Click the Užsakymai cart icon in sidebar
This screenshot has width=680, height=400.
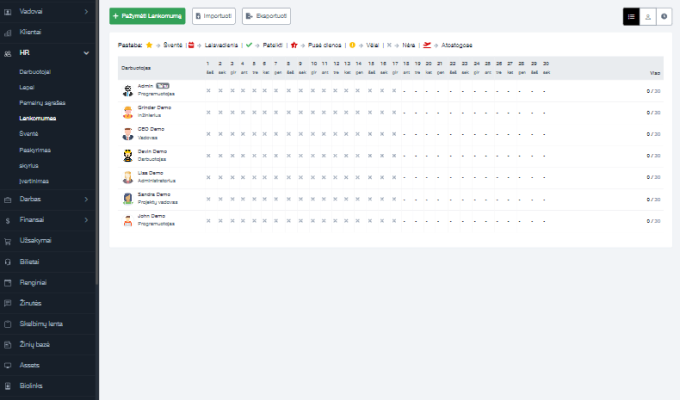click(8, 240)
